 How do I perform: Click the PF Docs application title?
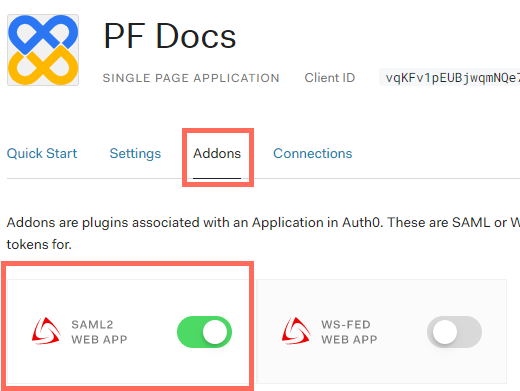[x=170, y=36]
